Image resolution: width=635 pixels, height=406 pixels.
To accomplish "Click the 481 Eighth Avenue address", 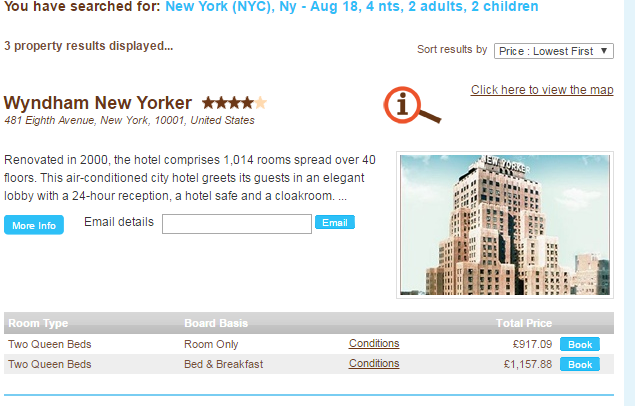I will (129, 121).
